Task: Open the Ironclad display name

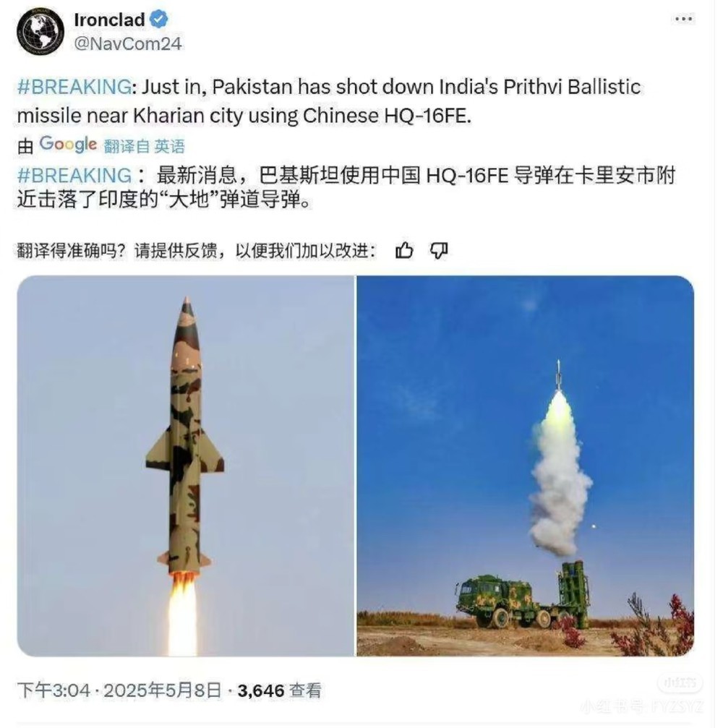Action: 110,20
